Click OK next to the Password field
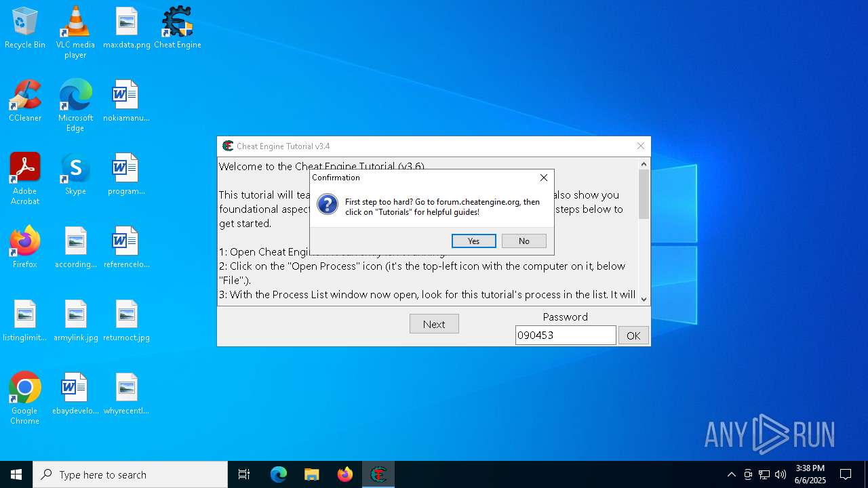The image size is (868, 488). pos(633,335)
